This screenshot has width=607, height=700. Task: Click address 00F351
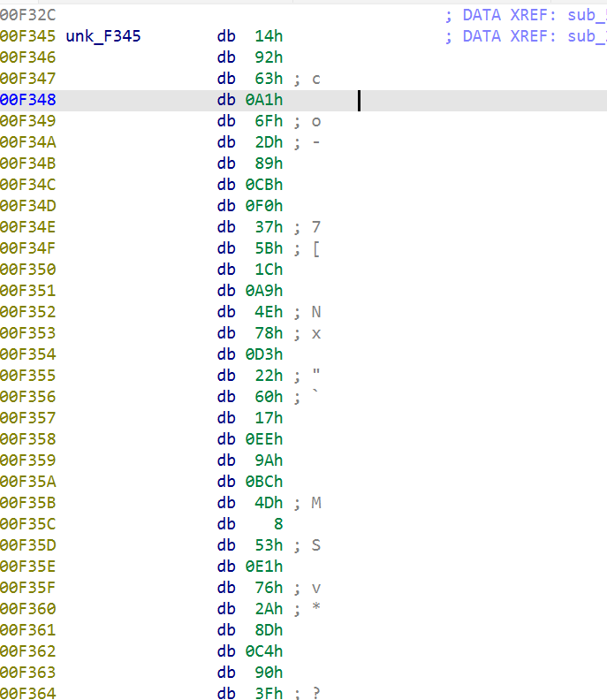click(x=27, y=291)
